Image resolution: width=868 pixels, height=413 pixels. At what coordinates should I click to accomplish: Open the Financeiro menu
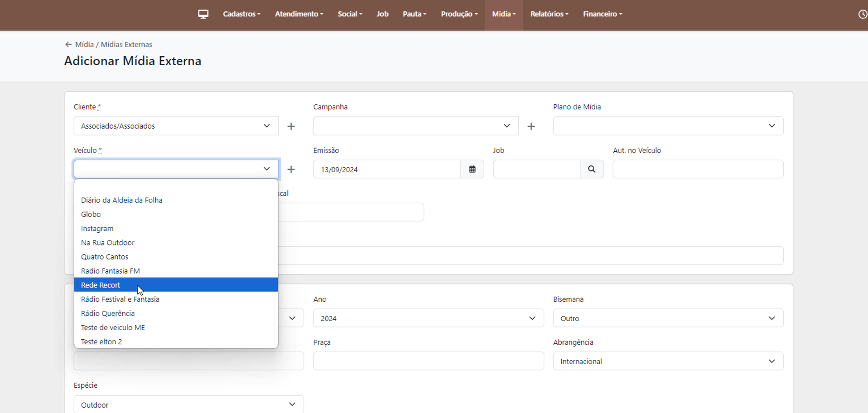click(602, 14)
